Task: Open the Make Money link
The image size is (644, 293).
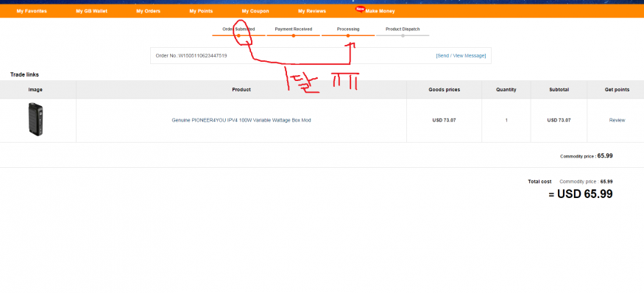Action: tap(380, 11)
